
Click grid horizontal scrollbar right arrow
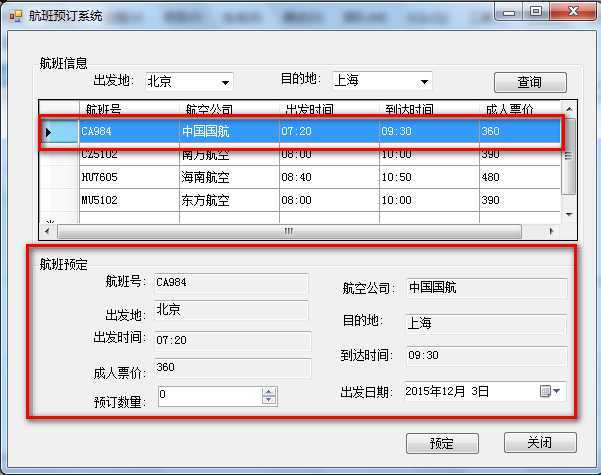click(551, 231)
